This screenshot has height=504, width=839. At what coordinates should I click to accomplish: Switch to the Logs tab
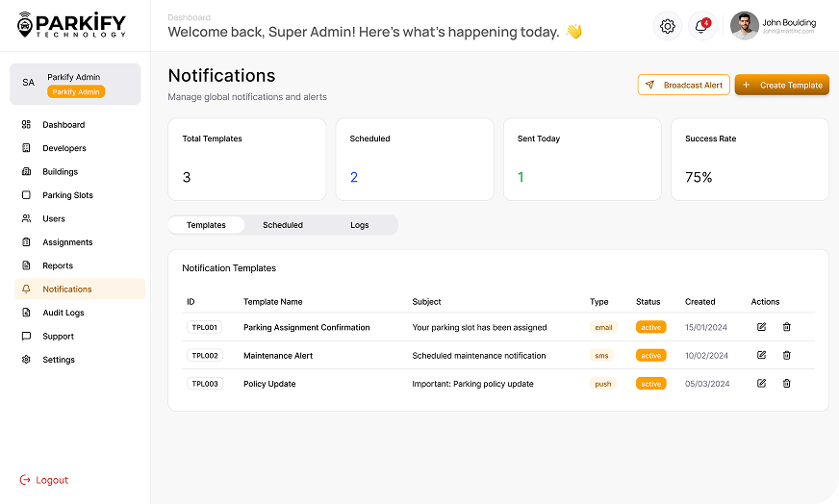[x=359, y=225]
